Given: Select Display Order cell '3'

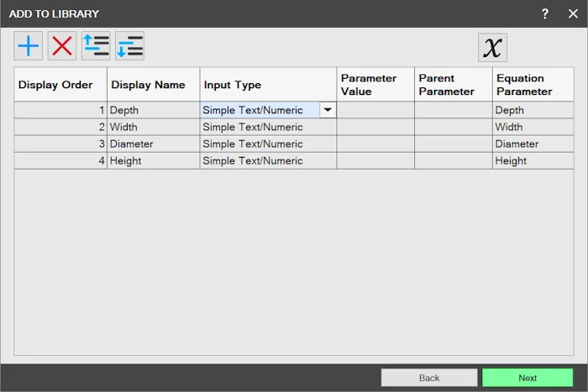Looking at the screenshot, I should pyautogui.click(x=60, y=144).
